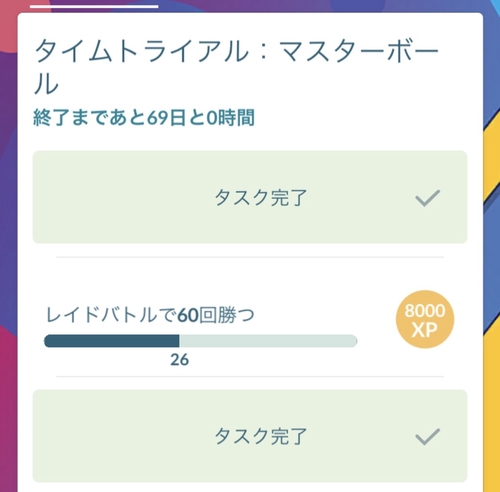Tap the checkmark on the bottom タスク完了 card
The image size is (500, 492).
coord(428,436)
